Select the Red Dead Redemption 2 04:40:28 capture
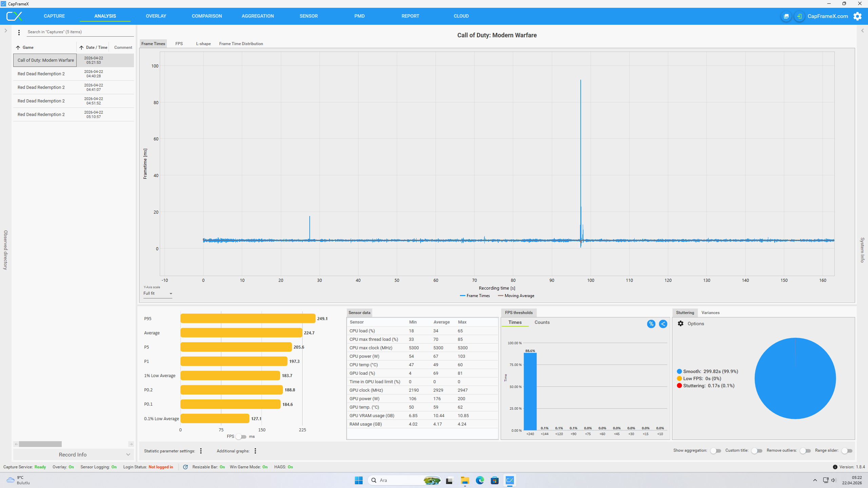Screen dimensions: 868x488 point(74,74)
